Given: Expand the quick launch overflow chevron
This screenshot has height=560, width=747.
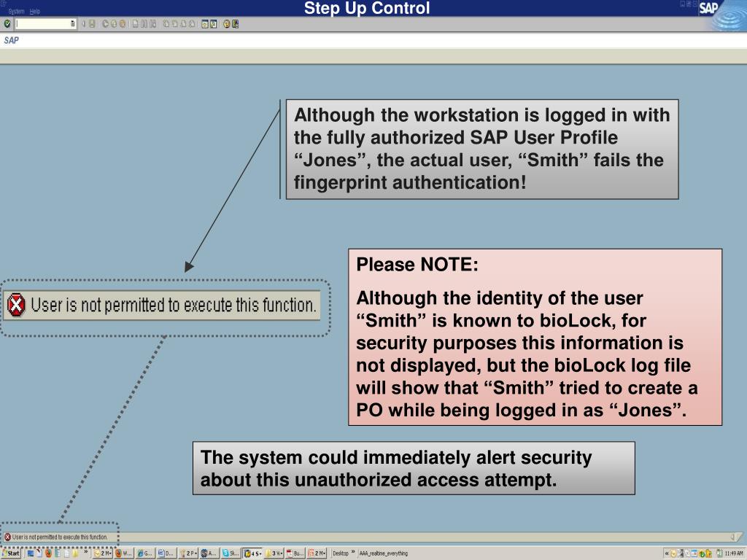Looking at the screenshot, I should (86, 551).
